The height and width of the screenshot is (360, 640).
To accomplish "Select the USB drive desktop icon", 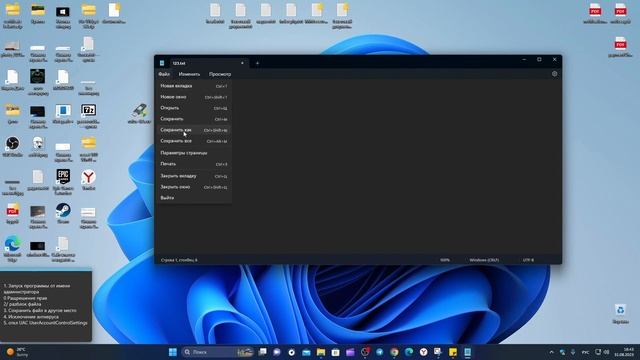I will coord(140,113).
